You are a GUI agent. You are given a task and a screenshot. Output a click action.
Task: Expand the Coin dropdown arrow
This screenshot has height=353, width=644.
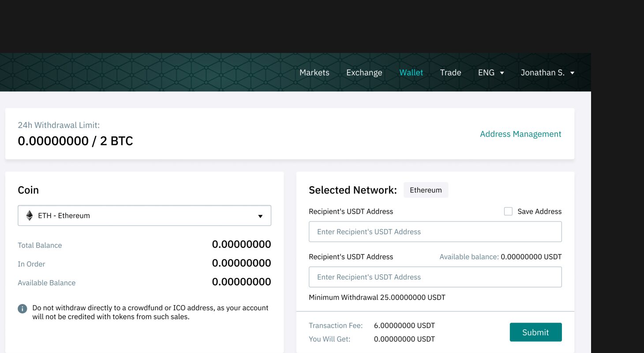260,216
